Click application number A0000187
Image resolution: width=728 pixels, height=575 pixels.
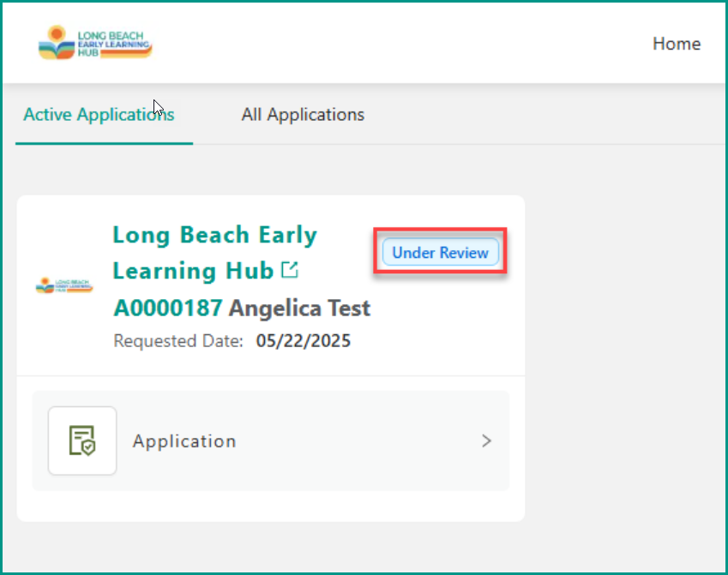(168, 308)
